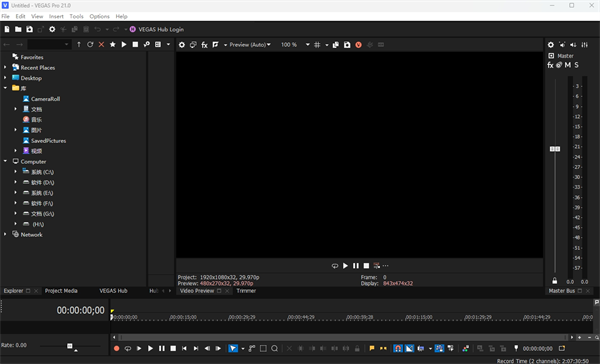Add to Favorites with the star icon
Screen dimensions: 600x364
click(x=112, y=44)
